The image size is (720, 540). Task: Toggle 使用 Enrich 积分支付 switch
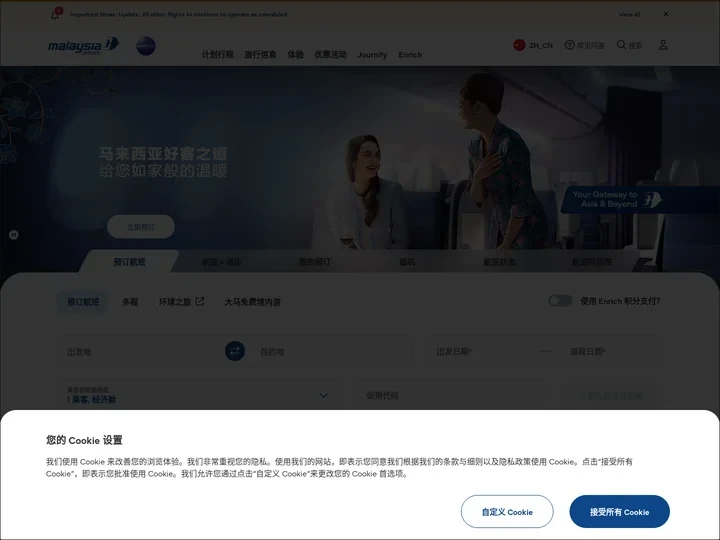tap(560, 301)
